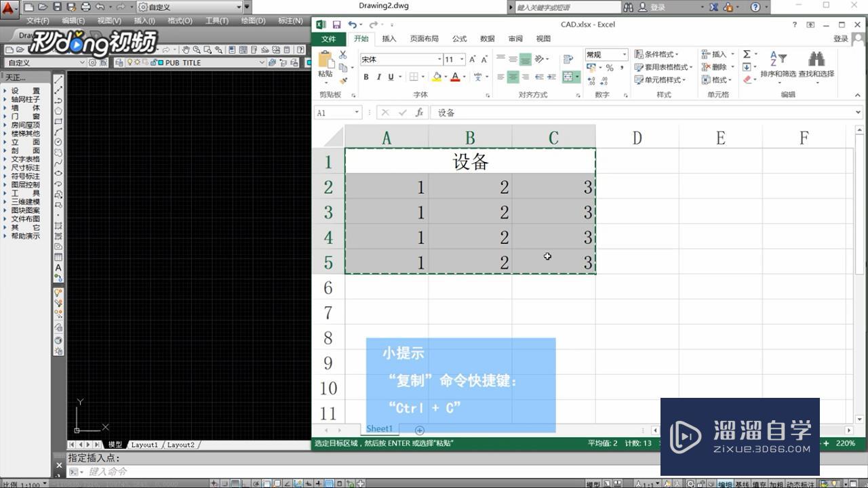Select the AutoCAD polygon draw tool
This screenshot has height=488, width=868.
point(58,110)
